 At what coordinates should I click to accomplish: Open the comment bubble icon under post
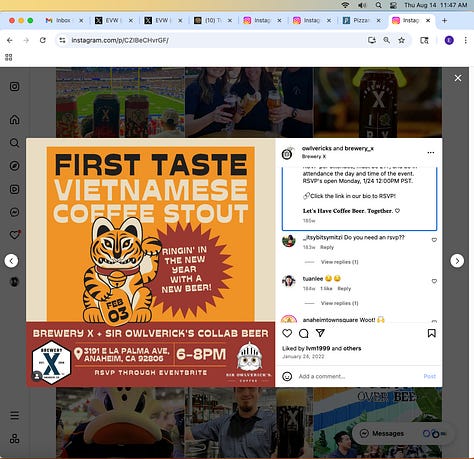click(304, 333)
